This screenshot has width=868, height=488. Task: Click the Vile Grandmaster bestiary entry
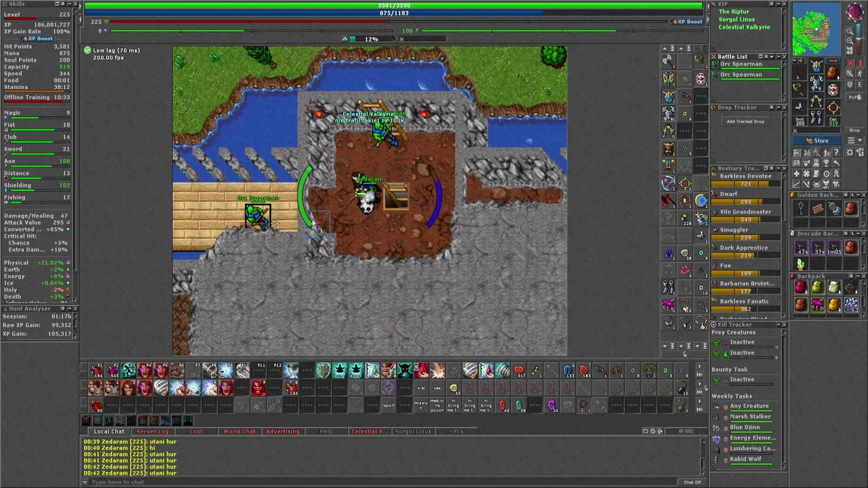(x=746, y=215)
